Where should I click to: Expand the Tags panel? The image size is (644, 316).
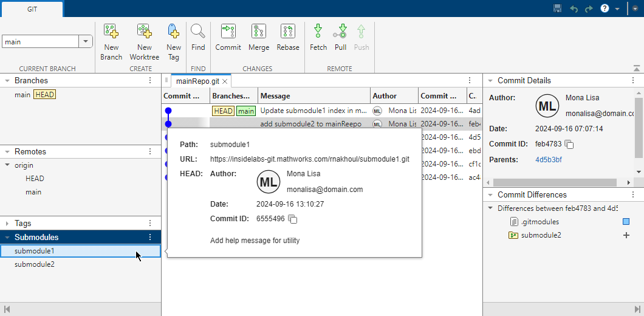tap(7, 224)
